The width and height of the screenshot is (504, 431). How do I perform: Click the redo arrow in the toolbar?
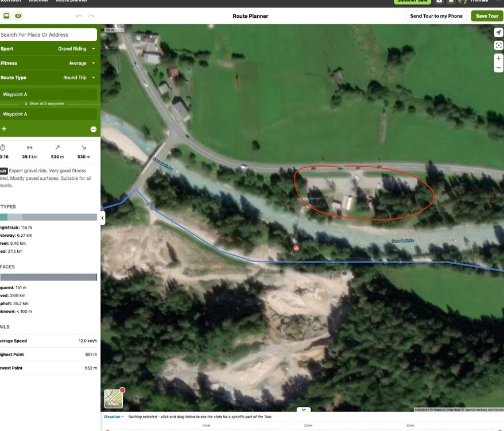pyautogui.click(x=91, y=16)
